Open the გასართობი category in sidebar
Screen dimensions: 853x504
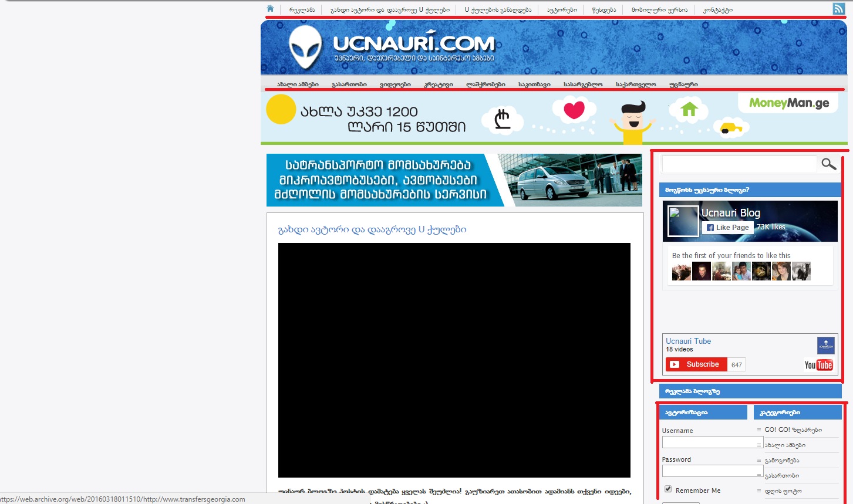(782, 476)
